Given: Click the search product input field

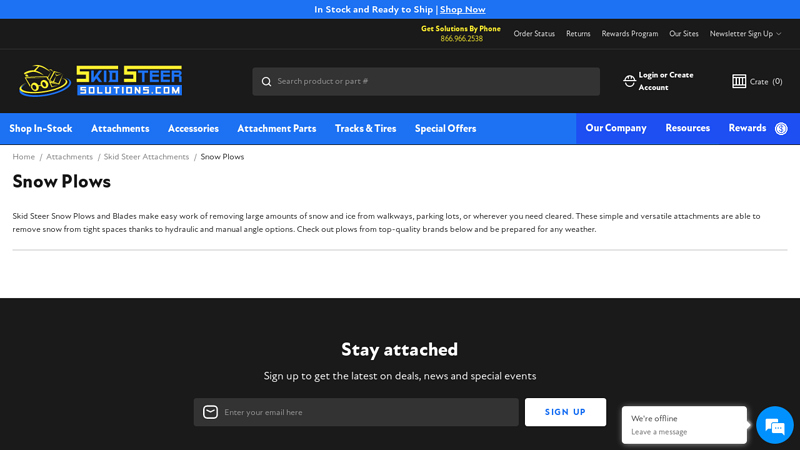Looking at the screenshot, I should pos(430,82).
